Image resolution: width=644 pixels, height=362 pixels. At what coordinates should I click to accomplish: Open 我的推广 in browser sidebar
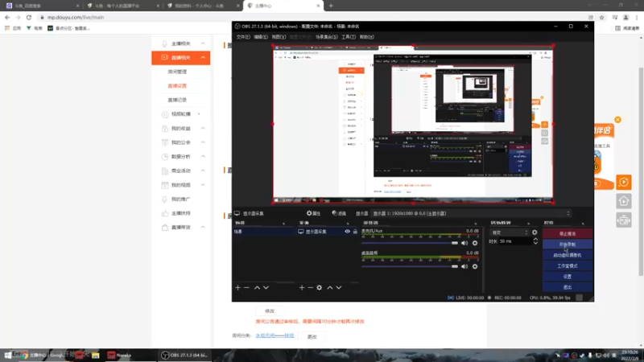(x=180, y=199)
